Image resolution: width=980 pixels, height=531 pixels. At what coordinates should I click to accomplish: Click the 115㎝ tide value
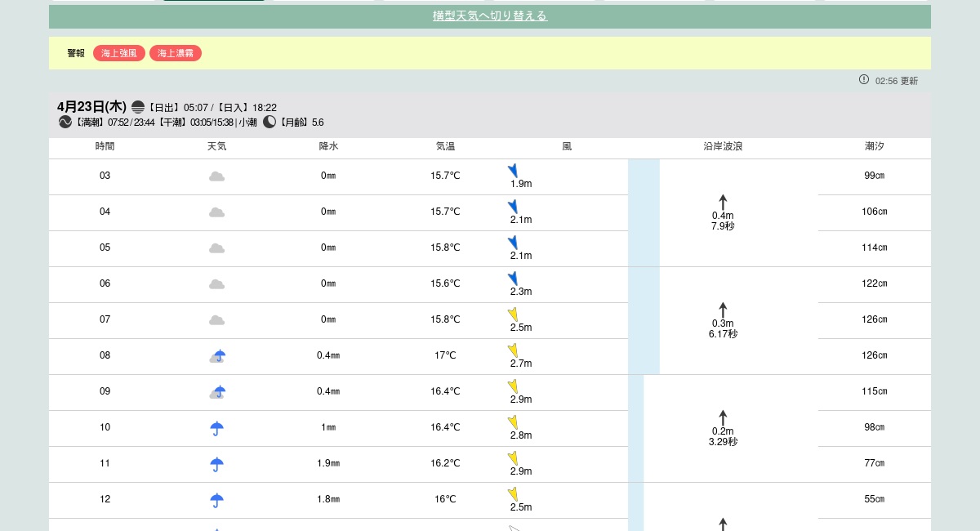[x=875, y=391]
